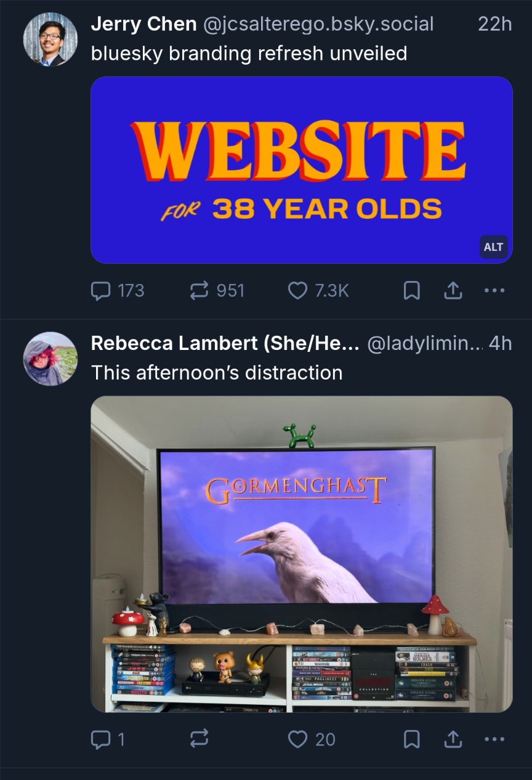Share Jerry Chen's post
This screenshot has height=780, width=532.
coord(453,291)
